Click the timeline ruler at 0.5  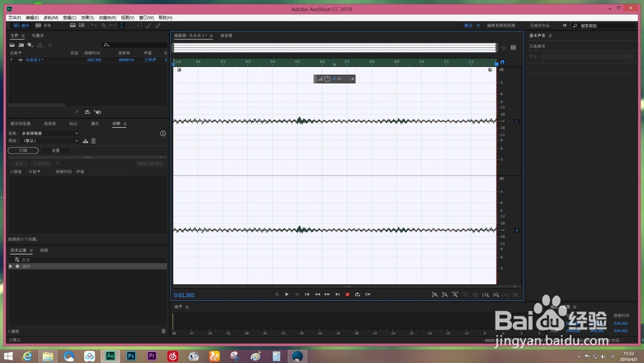click(298, 62)
